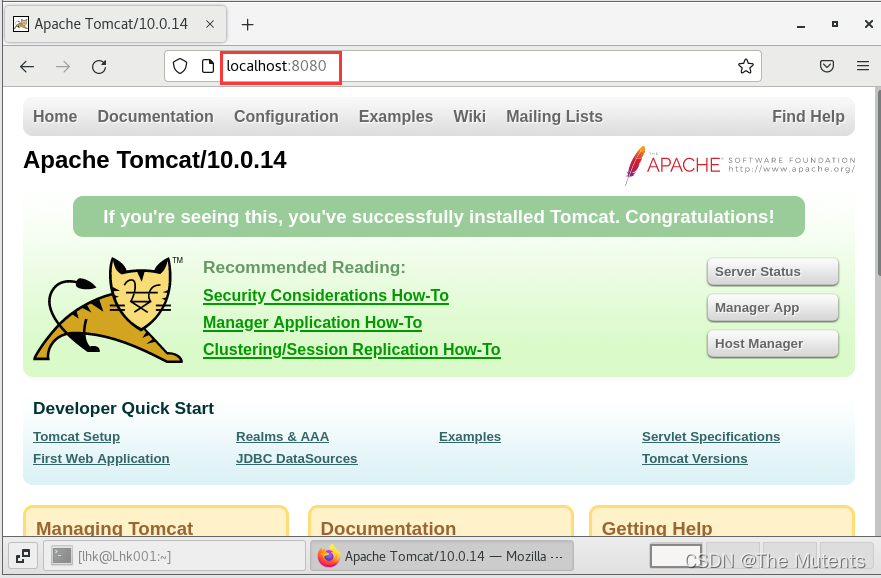Click the Apache Tomcat/10.0.14 heading text
Image resolution: width=881 pixels, height=578 pixels.
tap(155, 160)
